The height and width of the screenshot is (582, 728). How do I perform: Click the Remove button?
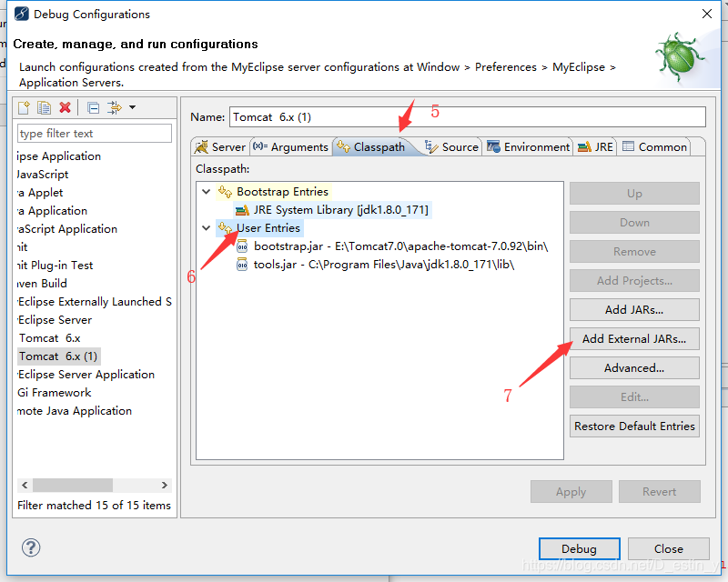pyautogui.click(x=634, y=252)
